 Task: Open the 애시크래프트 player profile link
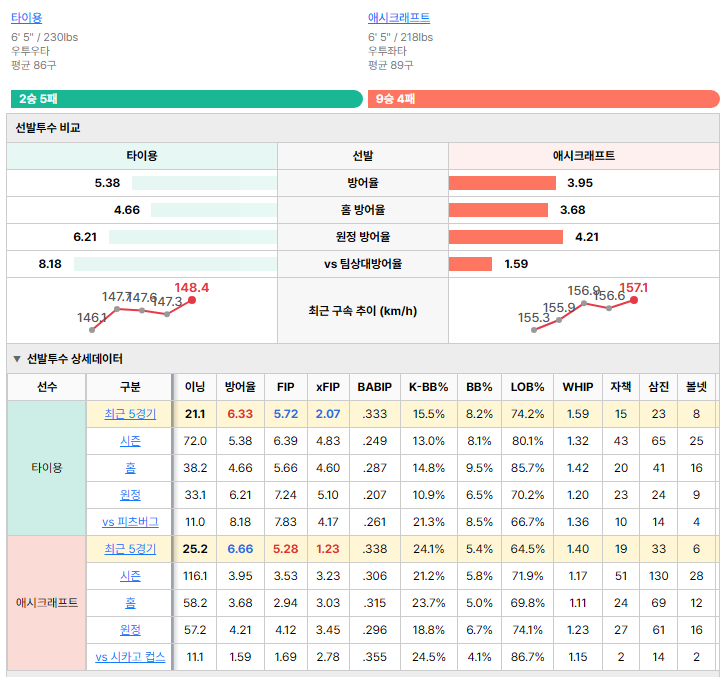point(399,18)
